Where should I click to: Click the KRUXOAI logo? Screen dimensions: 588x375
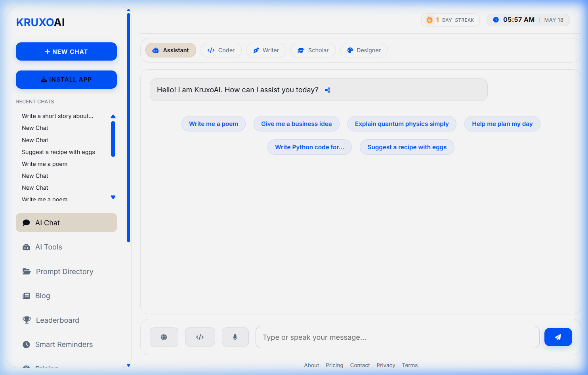coord(40,23)
